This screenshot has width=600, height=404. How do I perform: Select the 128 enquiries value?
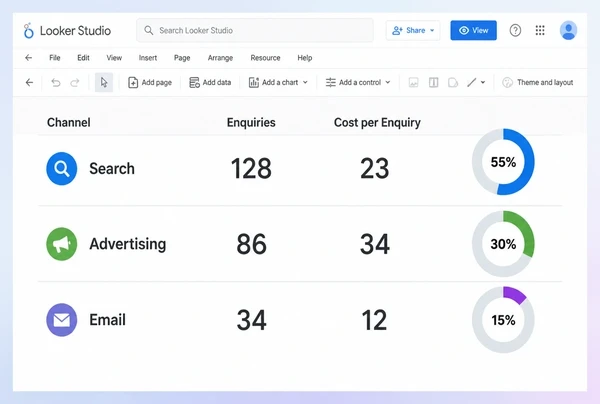pyautogui.click(x=251, y=169)
